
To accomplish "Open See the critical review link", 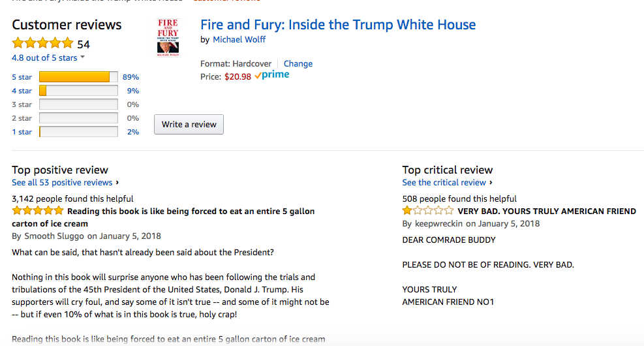I will 447,183.
